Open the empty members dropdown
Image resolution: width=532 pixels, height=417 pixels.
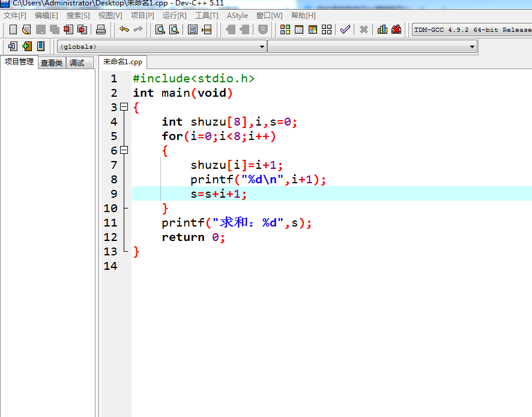[x=372, y=46]
